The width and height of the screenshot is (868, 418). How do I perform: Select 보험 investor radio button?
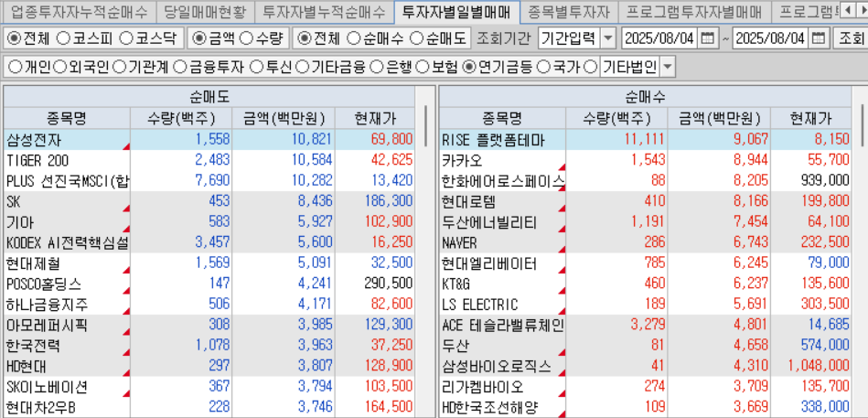pos(422,68)
